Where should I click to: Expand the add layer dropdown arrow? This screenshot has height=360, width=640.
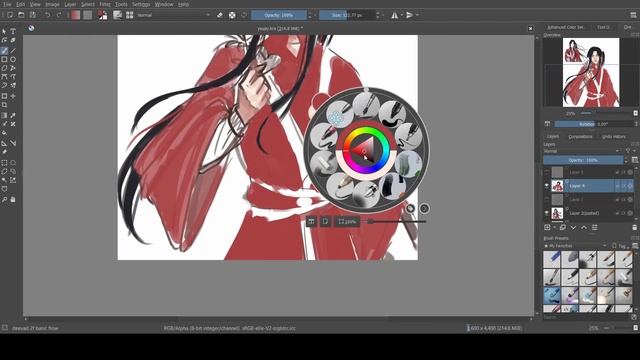(x=554, y=227)
